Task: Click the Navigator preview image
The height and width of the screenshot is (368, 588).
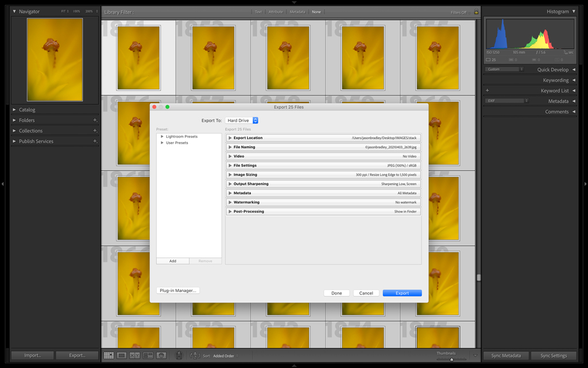Action: [55, 59]
